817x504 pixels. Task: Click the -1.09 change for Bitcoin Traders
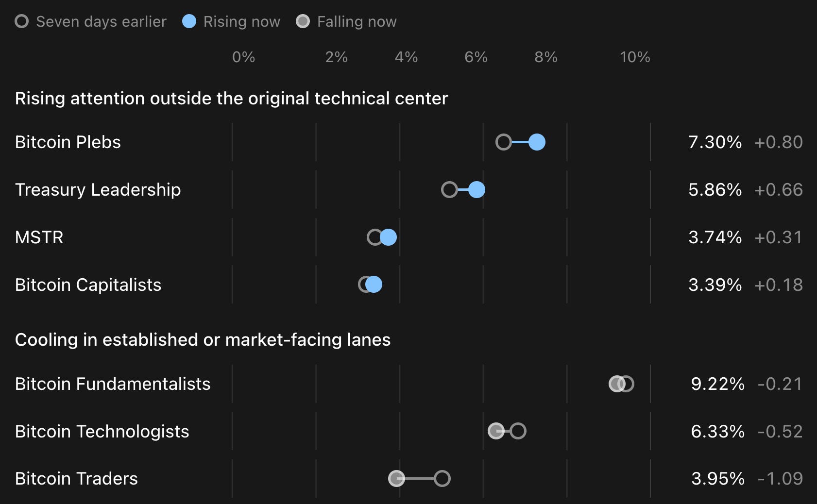[780, 479]
